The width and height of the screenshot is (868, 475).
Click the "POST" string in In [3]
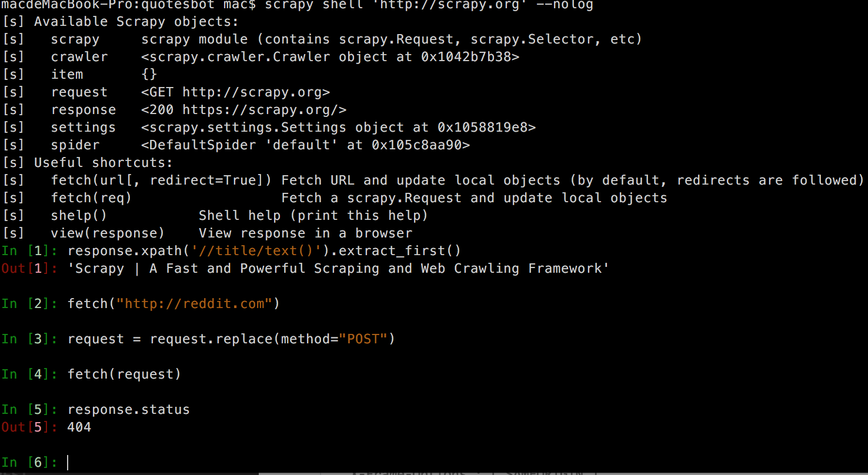point(364,339)
